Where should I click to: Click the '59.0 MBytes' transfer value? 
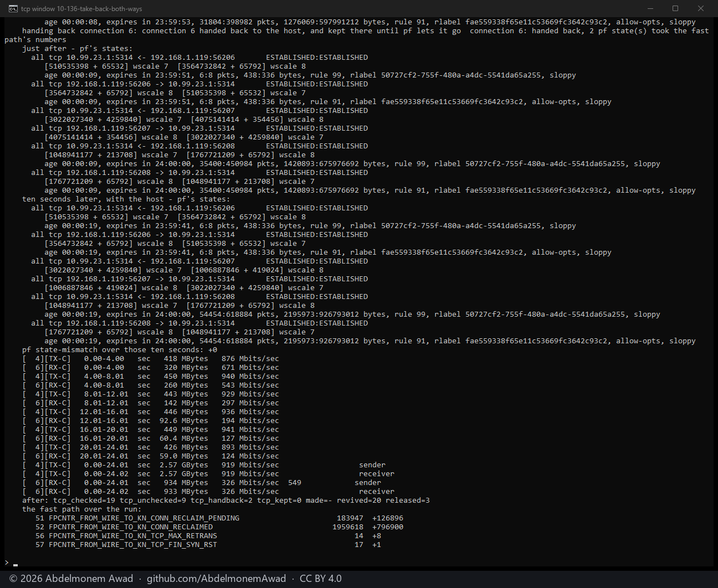[x=184, y=456]
